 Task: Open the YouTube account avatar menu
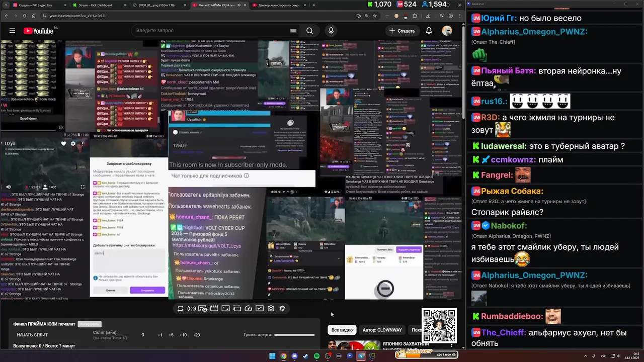pyautogui.click(x=447, y=31)
